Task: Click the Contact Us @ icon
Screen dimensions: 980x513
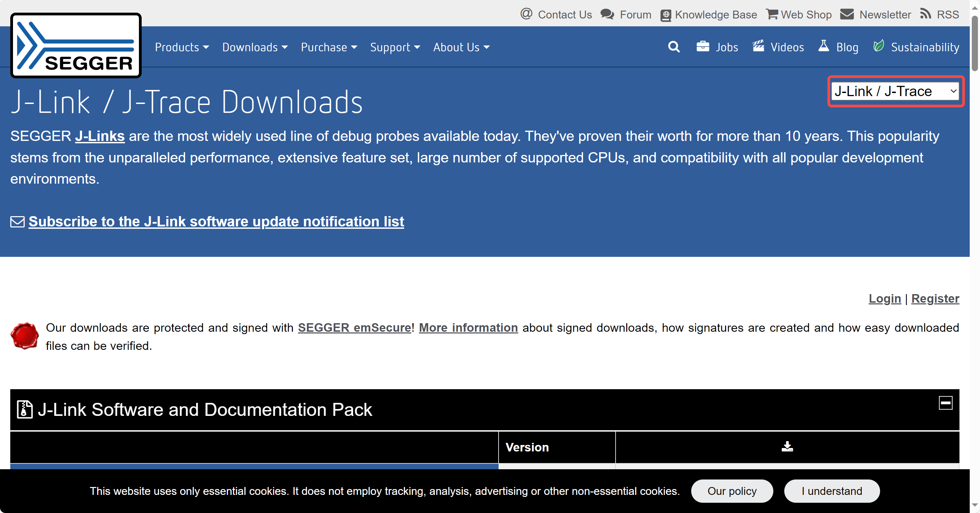Action: click(x=526, y=14)
